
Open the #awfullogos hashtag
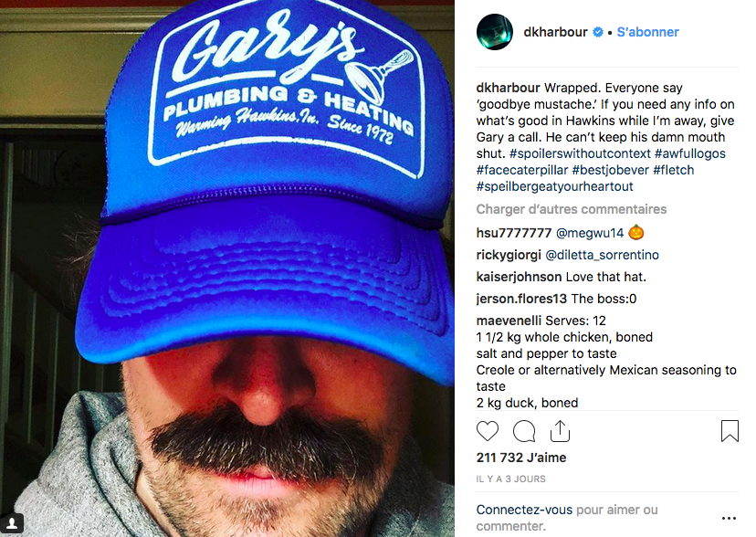tap(690, 153)
